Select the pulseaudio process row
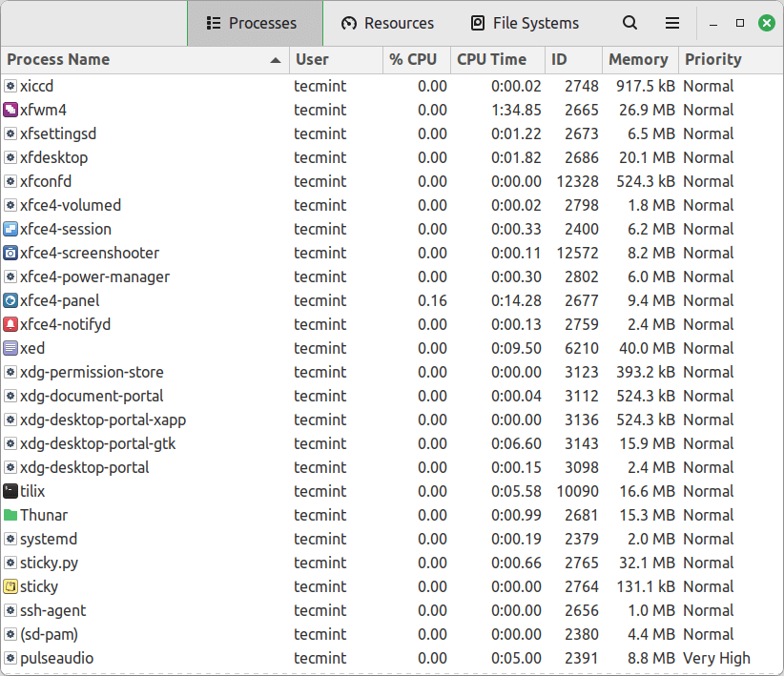 click(x=286, y=658)
